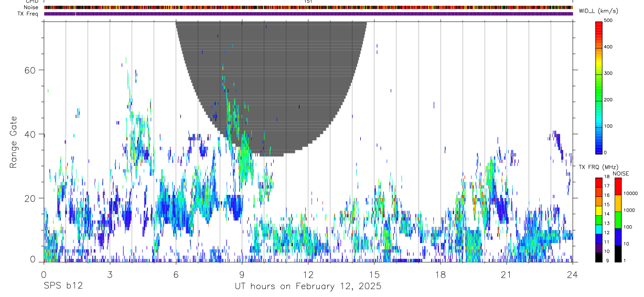Click the 1000 tick on NOISE legend

630,210
